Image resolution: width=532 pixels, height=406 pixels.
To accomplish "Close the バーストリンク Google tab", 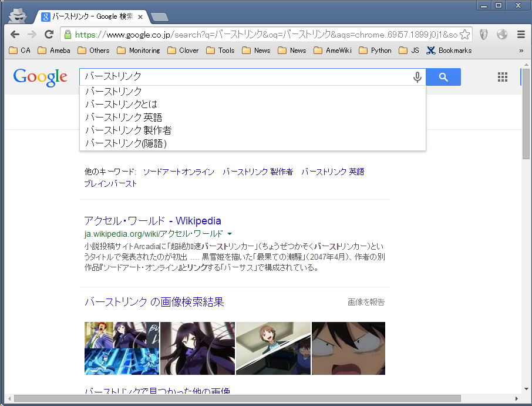I will pyautogui.click(x=140, y=16).
